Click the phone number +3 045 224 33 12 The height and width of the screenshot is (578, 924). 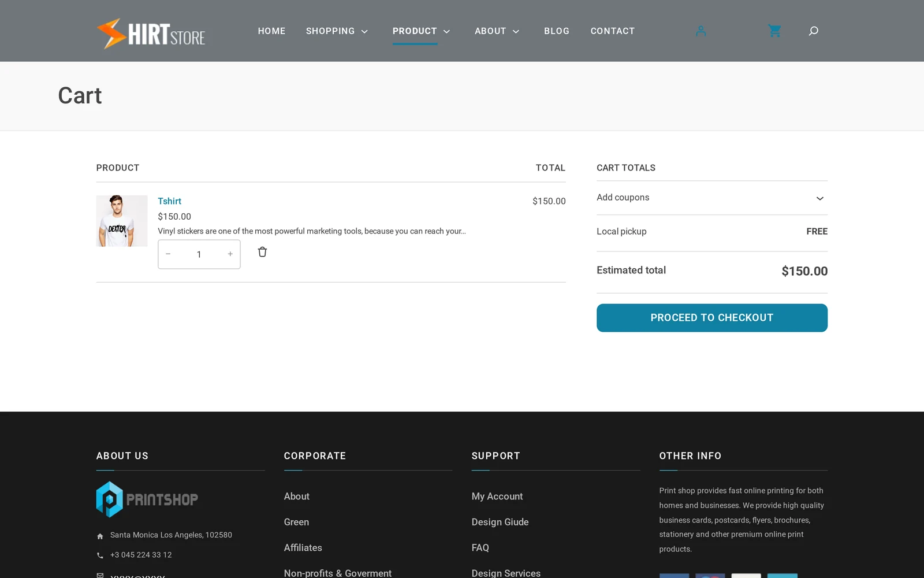pyautogui.click(x=141, y=555)
